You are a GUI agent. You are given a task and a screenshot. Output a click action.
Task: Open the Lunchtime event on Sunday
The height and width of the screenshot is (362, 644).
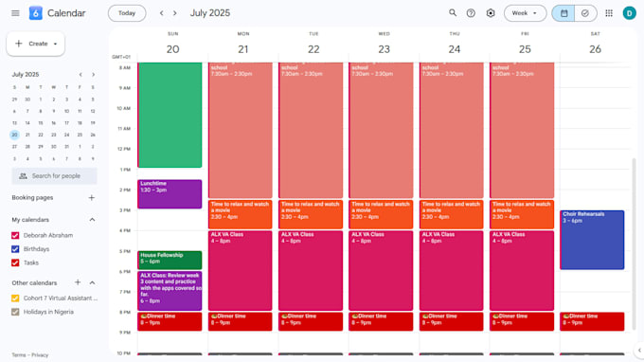click(170, 194)
